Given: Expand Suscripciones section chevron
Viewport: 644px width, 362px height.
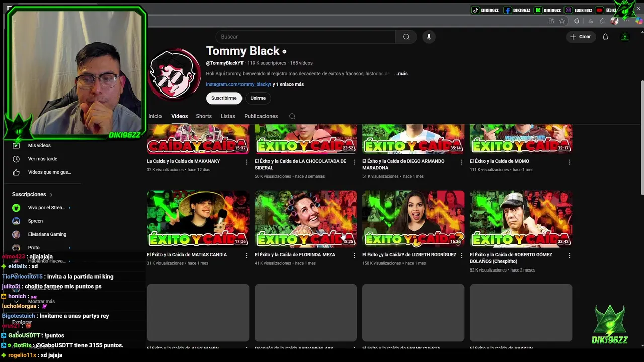Looking at the screenshot, I should [x=51, y=194].
